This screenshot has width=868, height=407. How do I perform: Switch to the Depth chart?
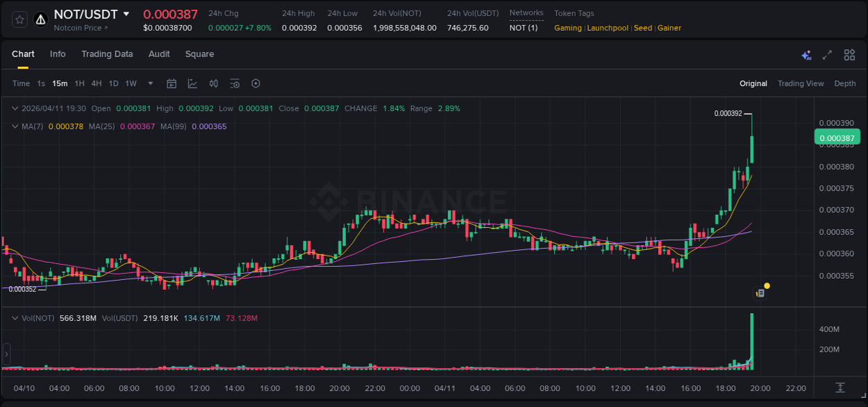coord(845,83)
